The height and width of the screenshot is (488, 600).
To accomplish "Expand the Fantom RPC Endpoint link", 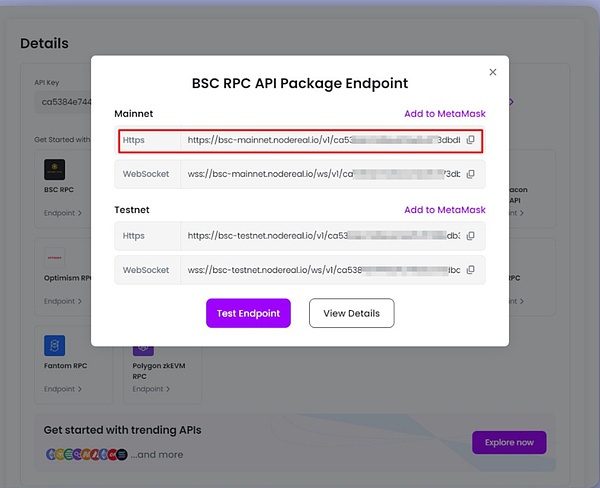I will [63, 389].
